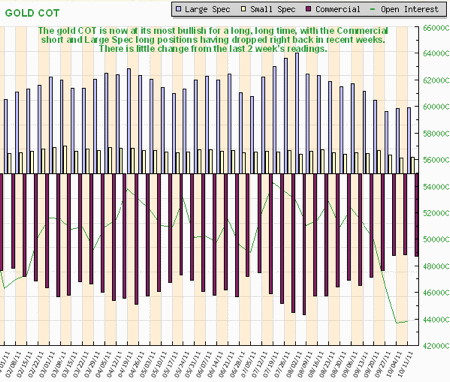Screen dimensions: 450x382
Task: Click the 05/24/11 date label
Action: click(x=182, y=364)
